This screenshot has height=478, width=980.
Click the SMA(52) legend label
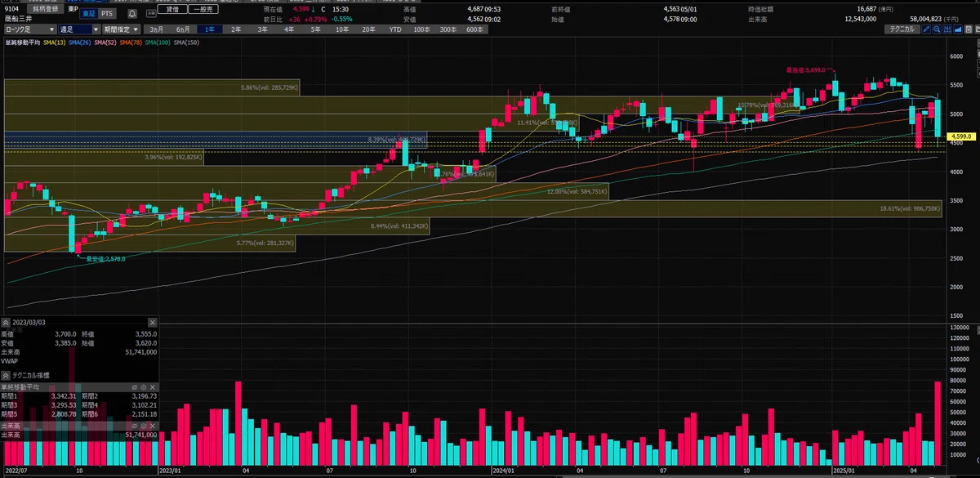click(106, 41)
